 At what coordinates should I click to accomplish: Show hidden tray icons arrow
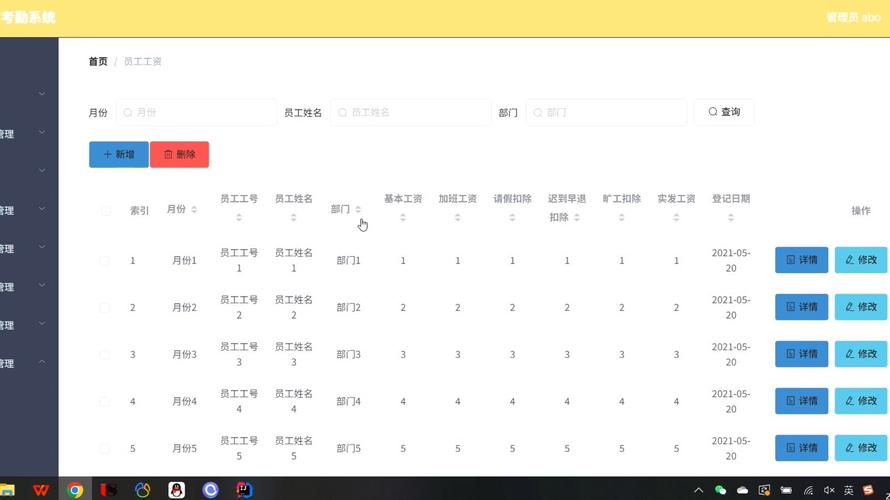tap(699, 490)
